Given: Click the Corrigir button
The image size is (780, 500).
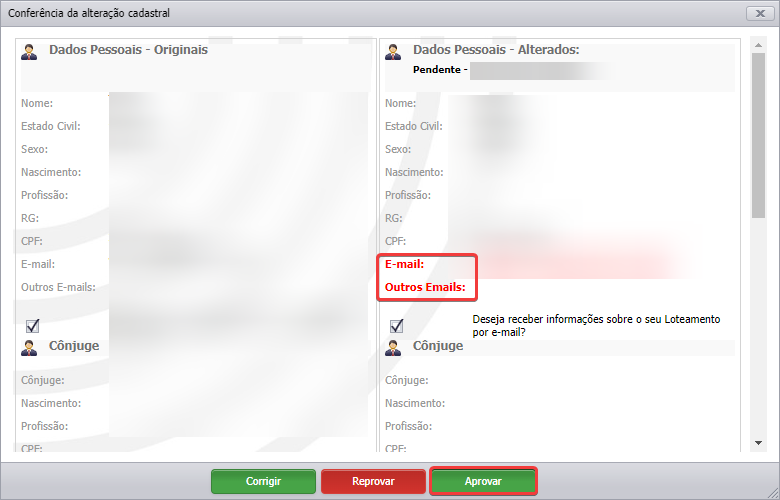Looking at the screenshot, I should [x=263, y=481].
